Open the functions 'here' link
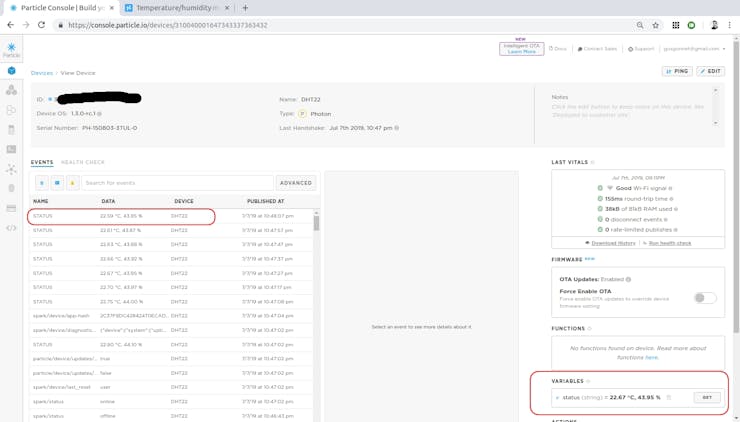The width and height of the screenshot is (740, 422). pos(651,357)
